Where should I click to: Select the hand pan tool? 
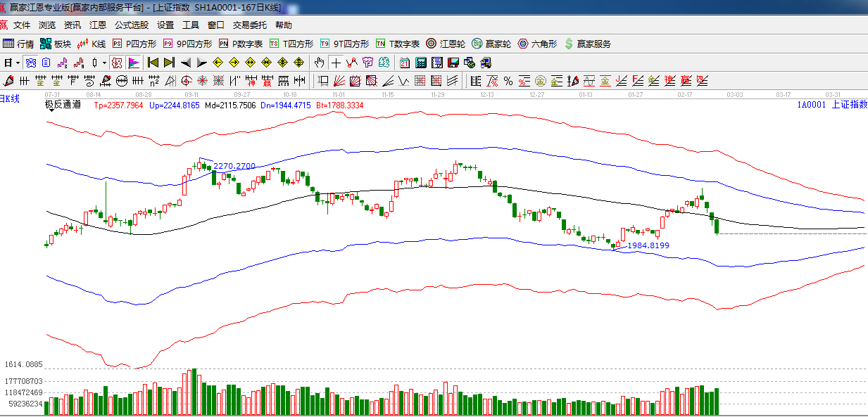coord(320,63)
